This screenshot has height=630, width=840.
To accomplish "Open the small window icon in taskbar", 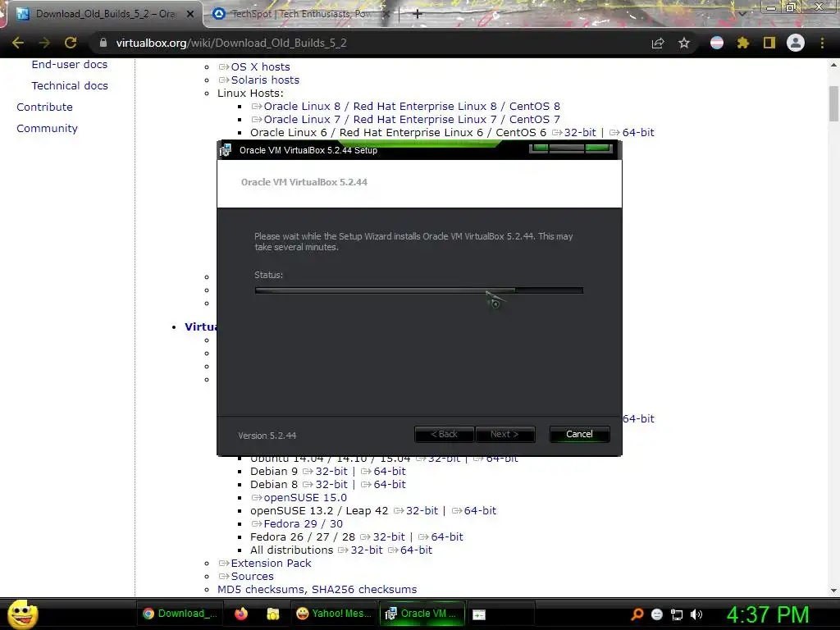I will click(x=479, y=615).
